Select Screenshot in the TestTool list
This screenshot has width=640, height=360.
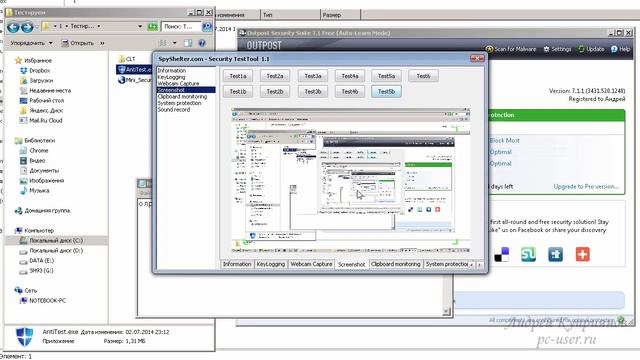[186, 90]
